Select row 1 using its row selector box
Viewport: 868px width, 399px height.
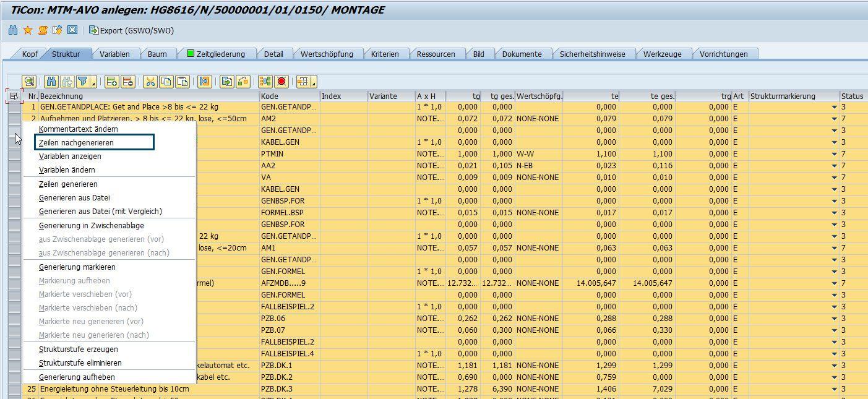point(14,108)
